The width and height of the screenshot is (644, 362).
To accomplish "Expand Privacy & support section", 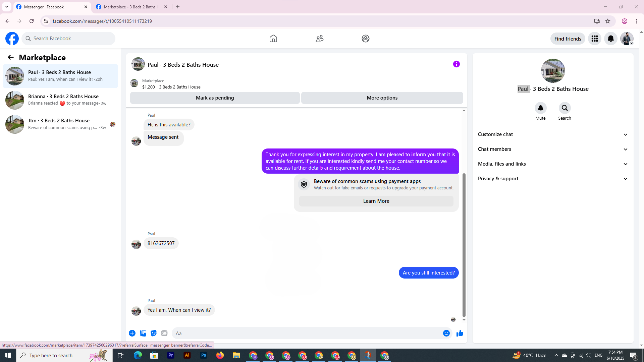I will click(x=553, y=179).
